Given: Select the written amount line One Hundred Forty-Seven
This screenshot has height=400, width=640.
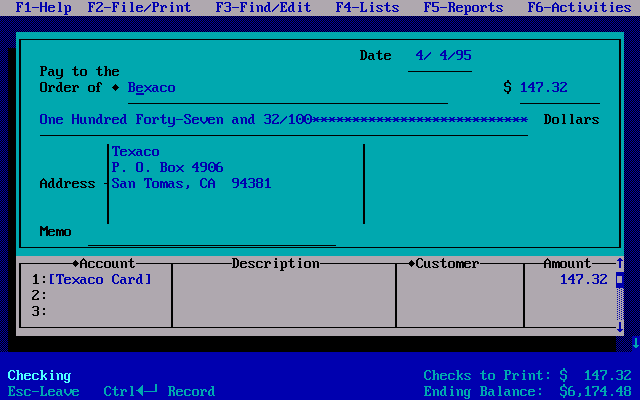Looking at the screenshot, I should click(x=283, y=120).
